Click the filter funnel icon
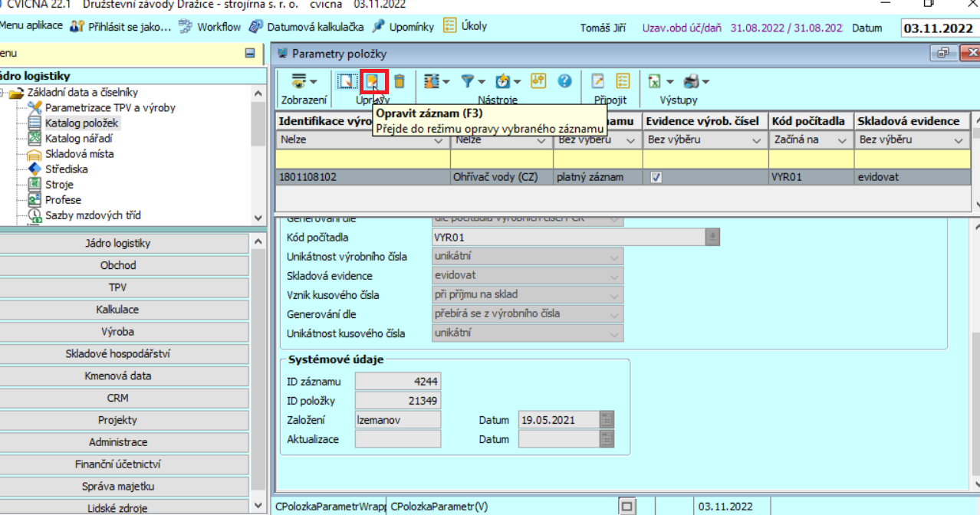 coord(468,81)
